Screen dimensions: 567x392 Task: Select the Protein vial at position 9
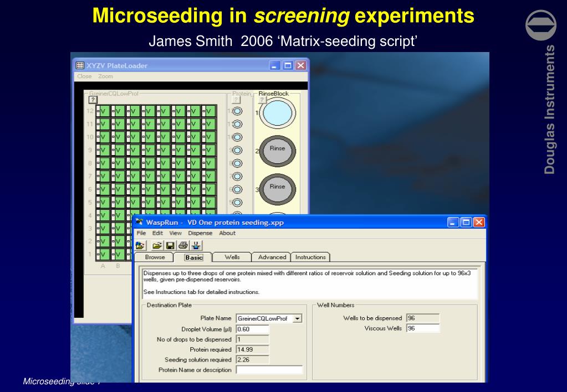coord(237,150)
